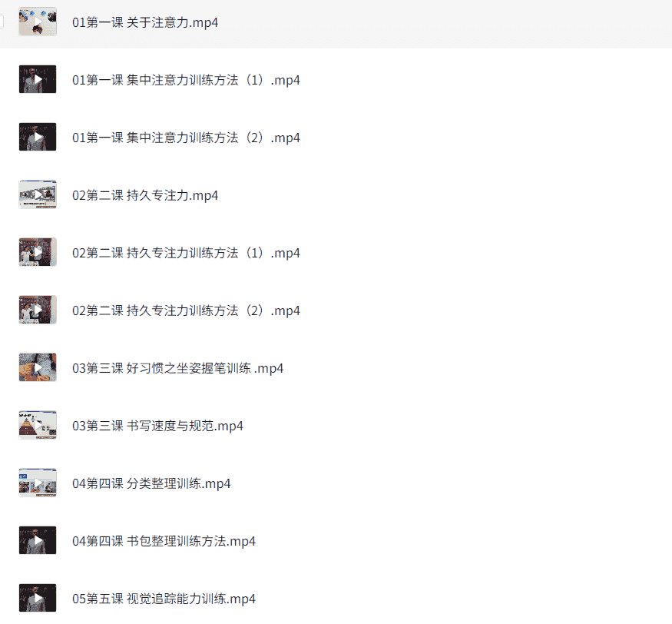Tick the checkbox beside 01第一课 关于注意力.mp4
Screen dimensions: 672x624
tap(2, 22)
